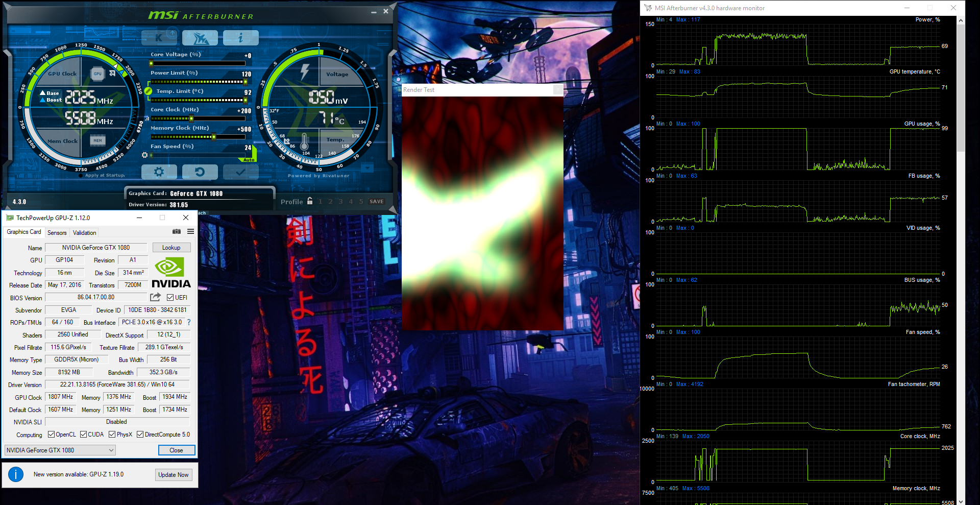Viewport: 980px width, 505px height.
Task: Toggle the PhysX checkbox
Action: (112, 435)
